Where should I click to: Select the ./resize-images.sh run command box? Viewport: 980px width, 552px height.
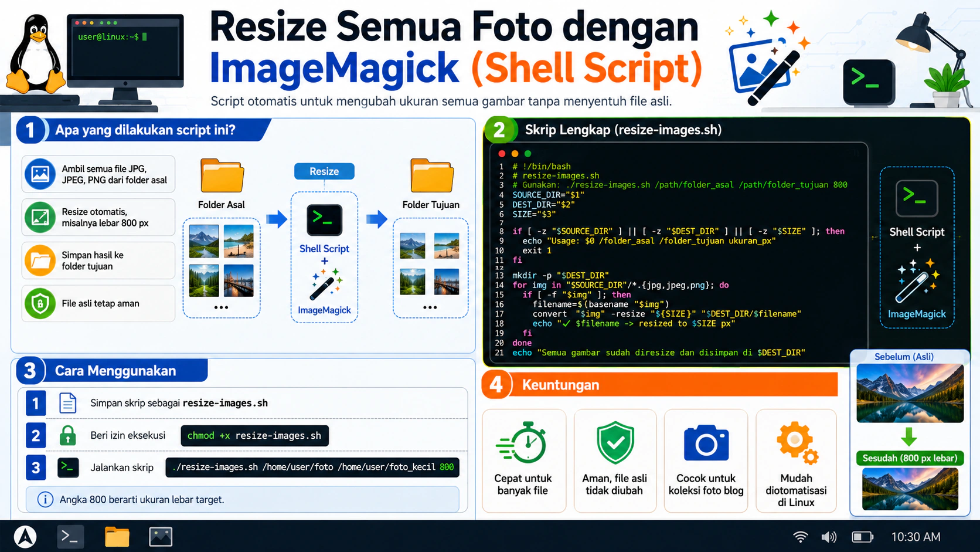312,467
